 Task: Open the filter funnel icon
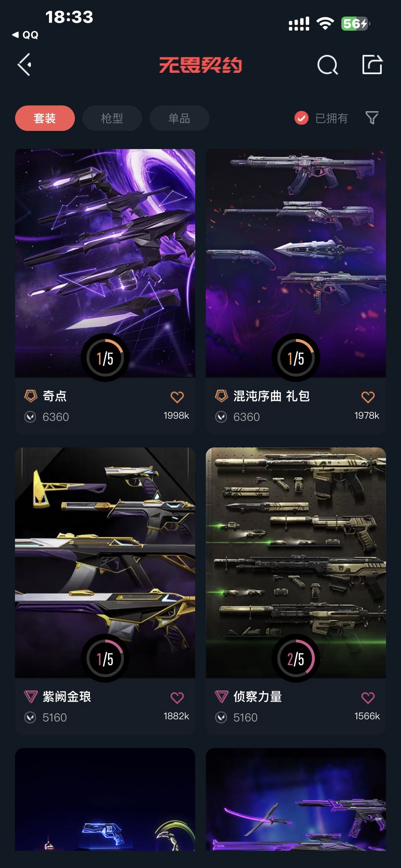coord(372,118)
